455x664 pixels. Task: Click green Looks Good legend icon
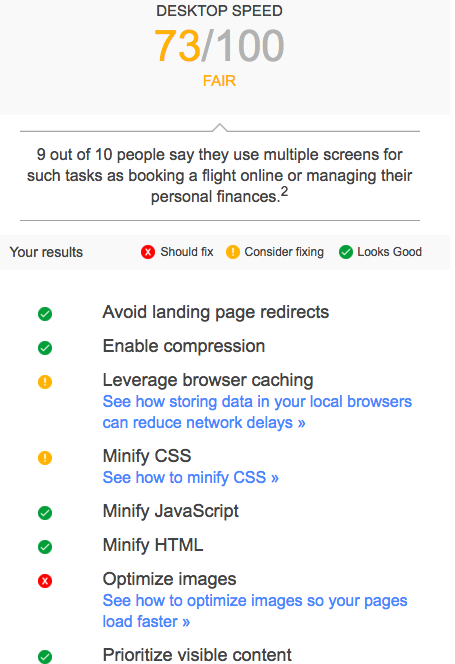coord(346,252)
